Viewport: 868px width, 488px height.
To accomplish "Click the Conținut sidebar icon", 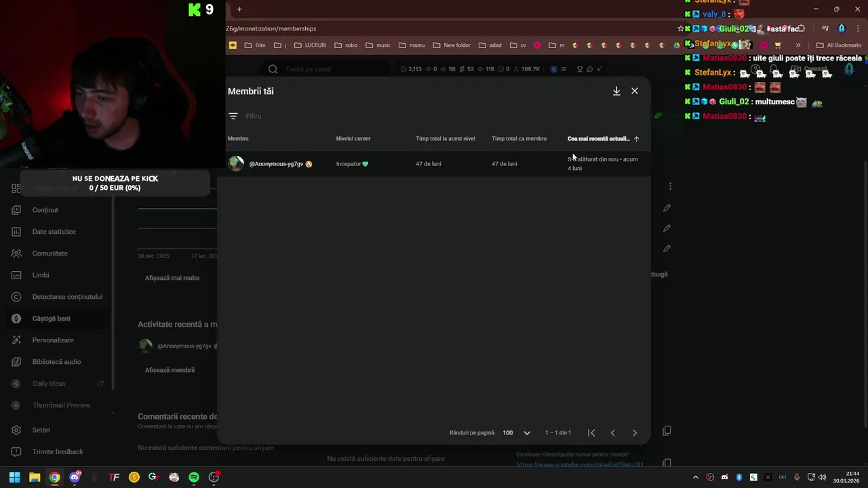I will pyautogui.click(x=16, y=210).
